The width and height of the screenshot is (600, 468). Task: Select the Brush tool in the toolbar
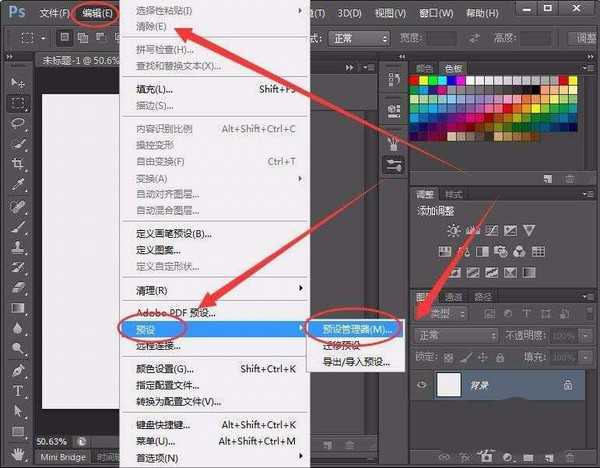[x=18, y=226]
